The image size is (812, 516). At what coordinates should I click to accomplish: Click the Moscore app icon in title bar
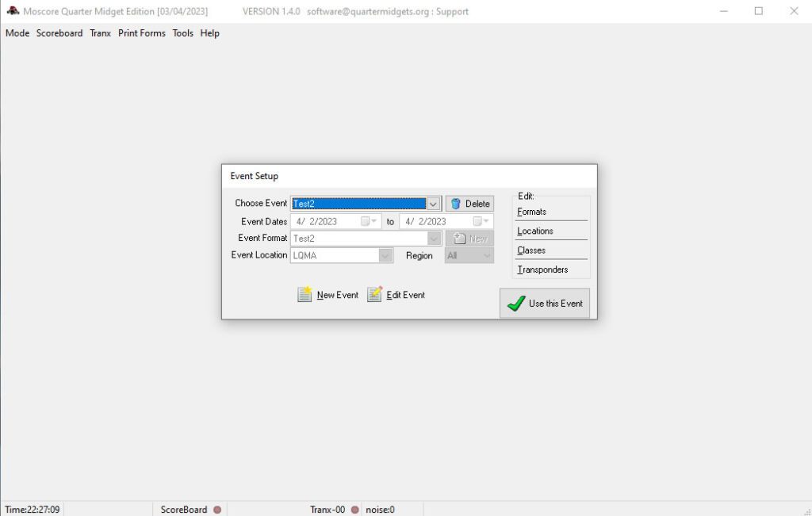[x=13, y=11]
